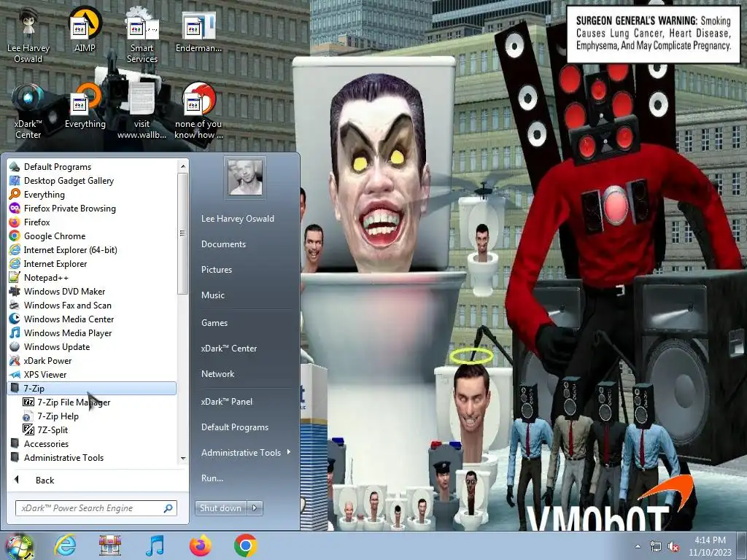
Task: Open Music from the Start menu
Action: point(213,295)
